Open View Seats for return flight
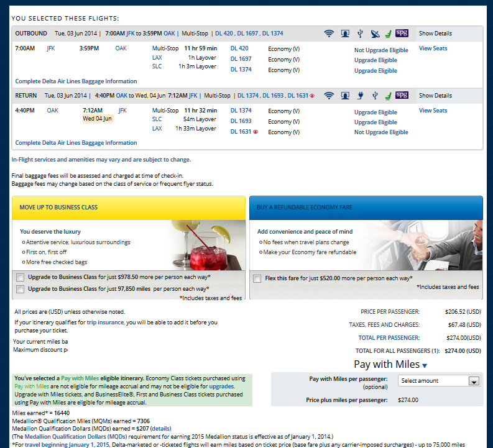Screen dimensions: 493x448 point(433,111)
